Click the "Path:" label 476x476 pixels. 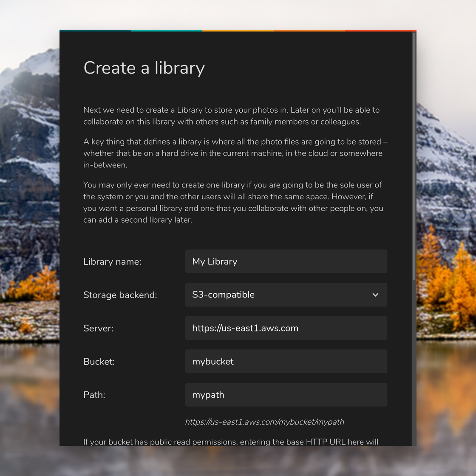click(94, 395)
